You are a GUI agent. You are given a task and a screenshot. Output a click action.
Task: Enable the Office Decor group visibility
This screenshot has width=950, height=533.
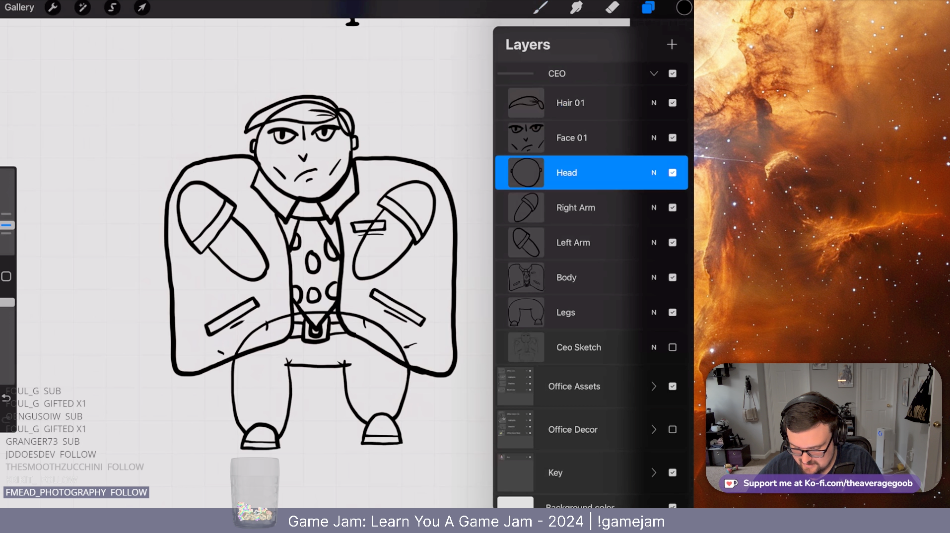672,430
